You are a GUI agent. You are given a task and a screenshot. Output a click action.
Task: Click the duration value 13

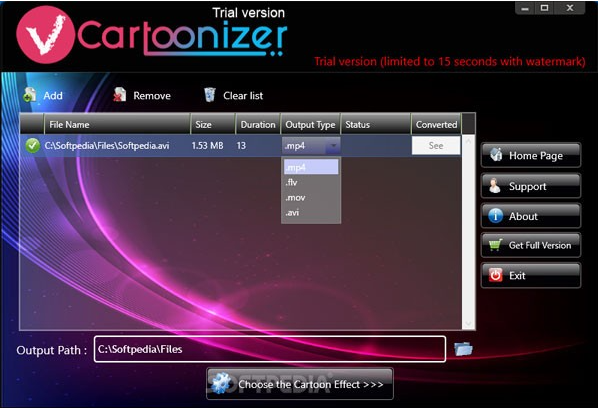pyautogui.click(x=241, y=146)
